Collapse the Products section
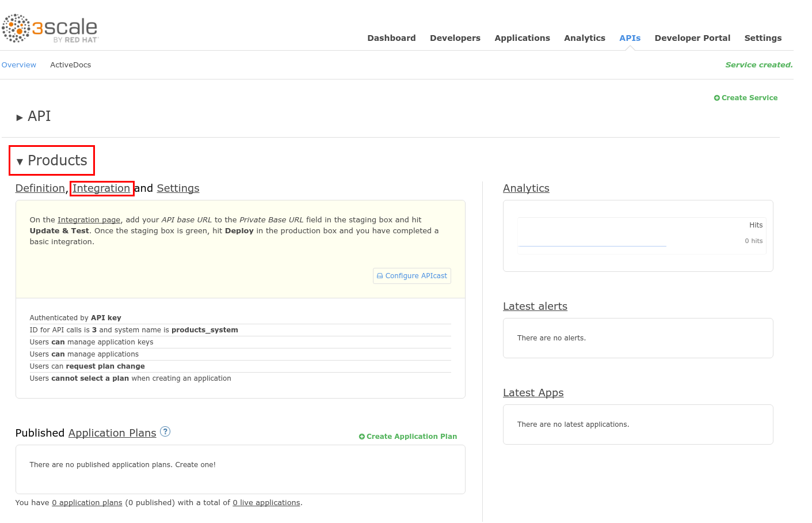This screenshot has height=523, width=812. click(20, 162)
